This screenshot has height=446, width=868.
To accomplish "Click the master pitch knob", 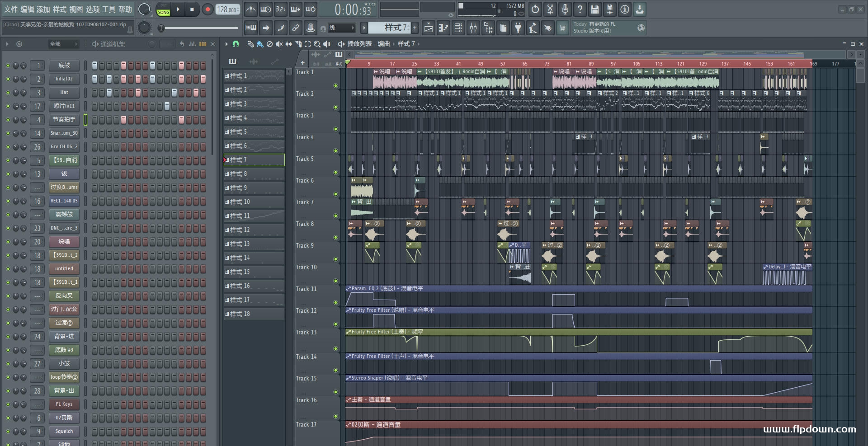I will (x=144, y=28).
